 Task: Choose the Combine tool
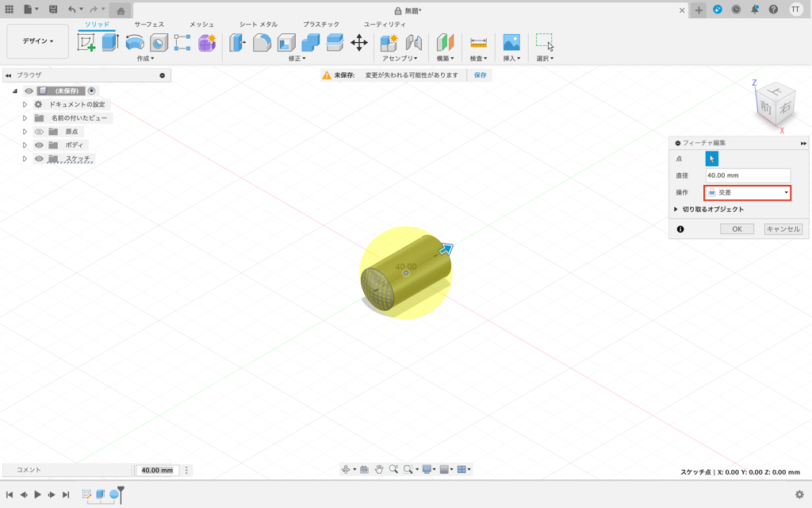[x=310, y=43]
